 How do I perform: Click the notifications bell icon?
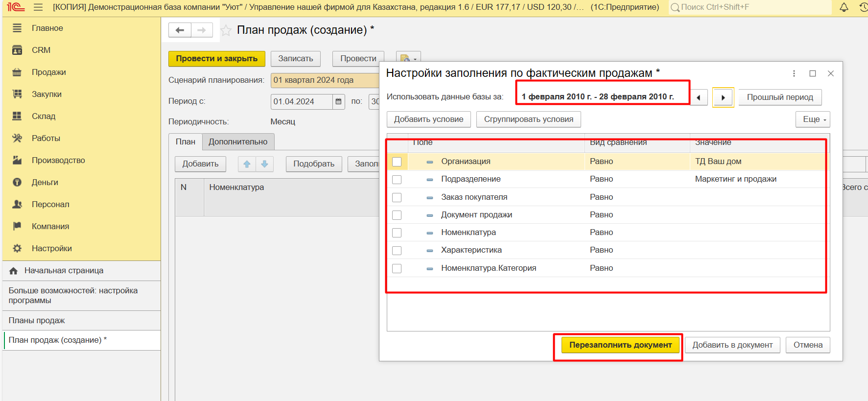click(844, 7)
